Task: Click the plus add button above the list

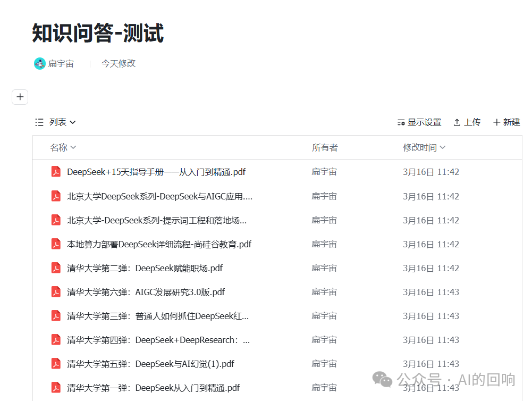Action: click(x=20, y=97)
